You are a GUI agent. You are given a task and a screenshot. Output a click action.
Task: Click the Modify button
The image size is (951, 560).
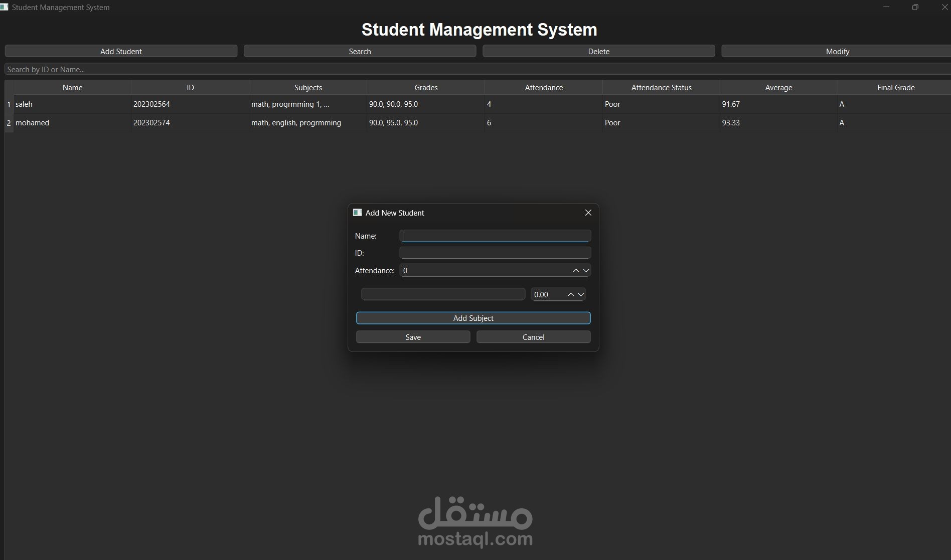tap(837, 51)
